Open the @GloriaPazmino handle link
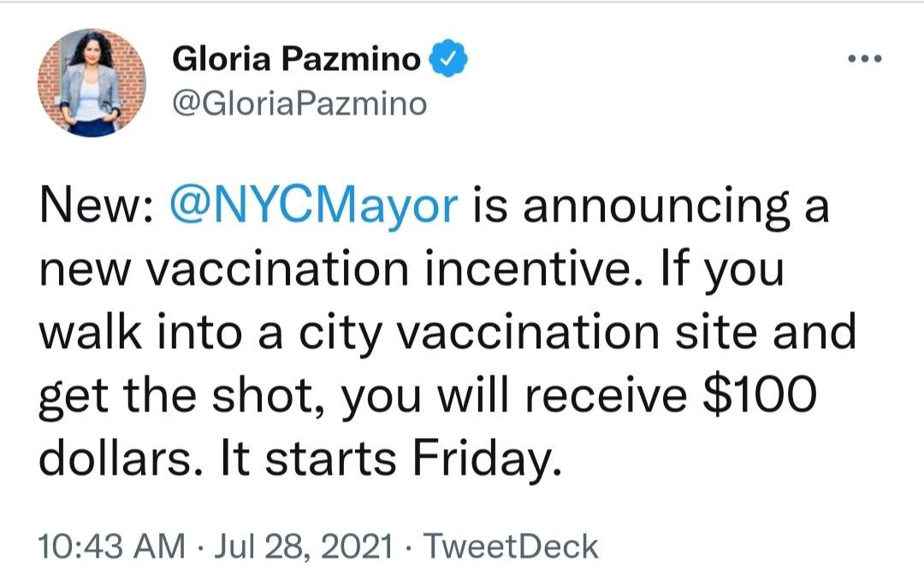The height and width of the screenshot is (568, 924). (x=299, y=104)
